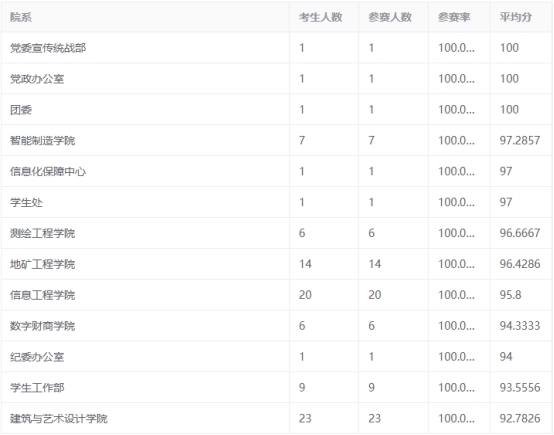Image resolution: width=554 pixels, height=435 pixels.
Task: Select the 学生工作部 row
Action: coord(277,388)
